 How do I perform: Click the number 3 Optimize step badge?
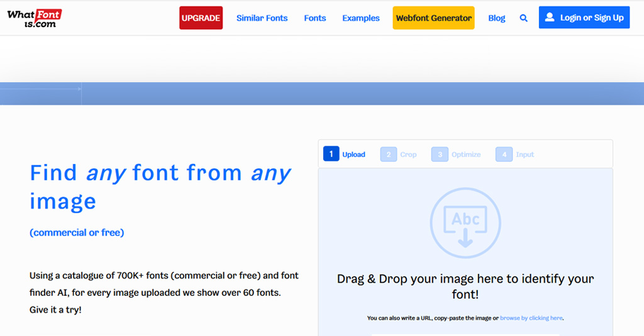point(440,154)
